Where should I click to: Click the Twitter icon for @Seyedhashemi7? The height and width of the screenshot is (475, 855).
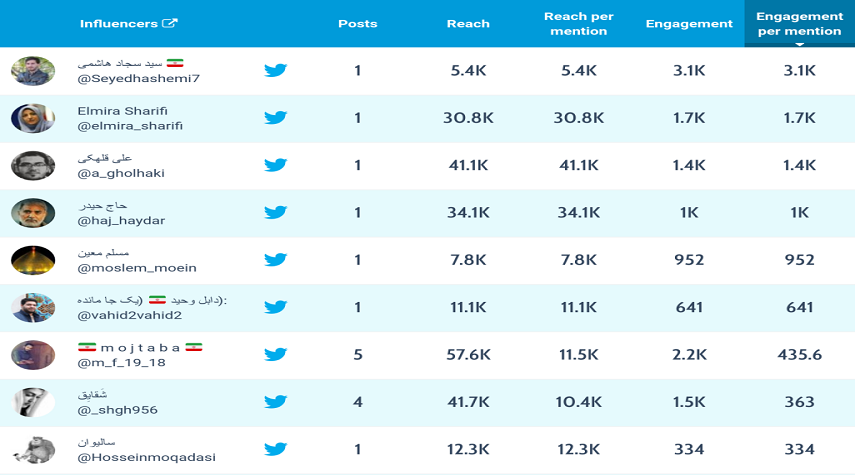(276, 71)
